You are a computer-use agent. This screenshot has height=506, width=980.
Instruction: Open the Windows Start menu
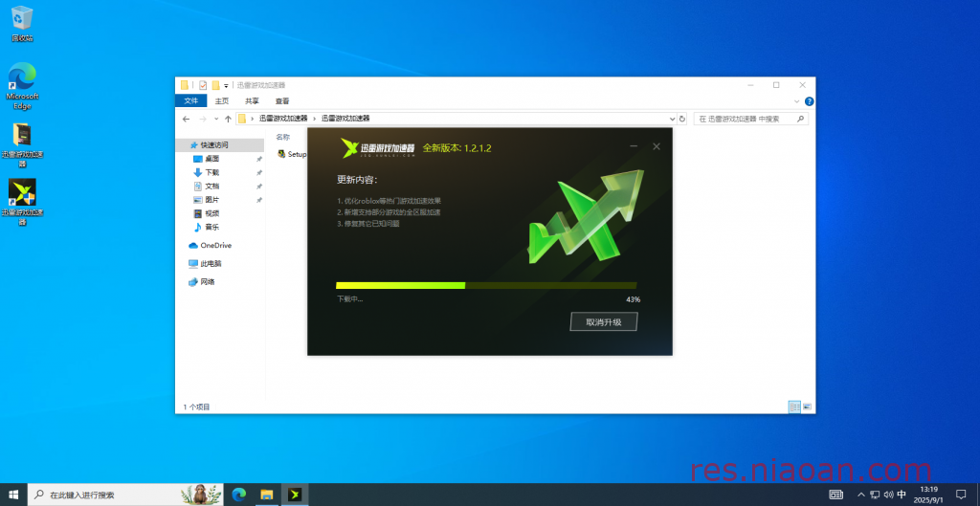(x=13, y=495)
